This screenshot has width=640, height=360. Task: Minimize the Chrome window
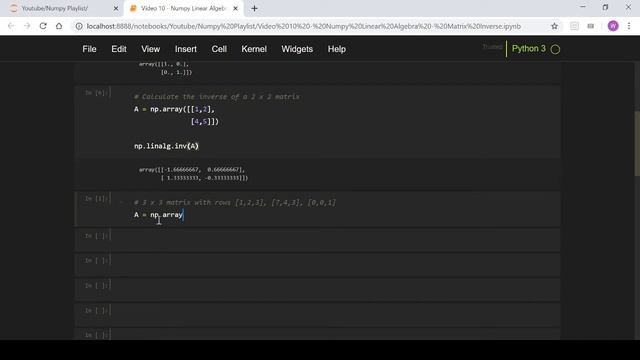[x=583, y=7]
